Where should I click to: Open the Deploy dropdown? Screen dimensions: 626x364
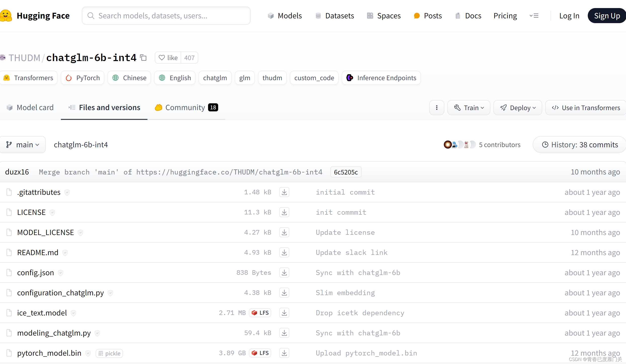click(518, 108)
